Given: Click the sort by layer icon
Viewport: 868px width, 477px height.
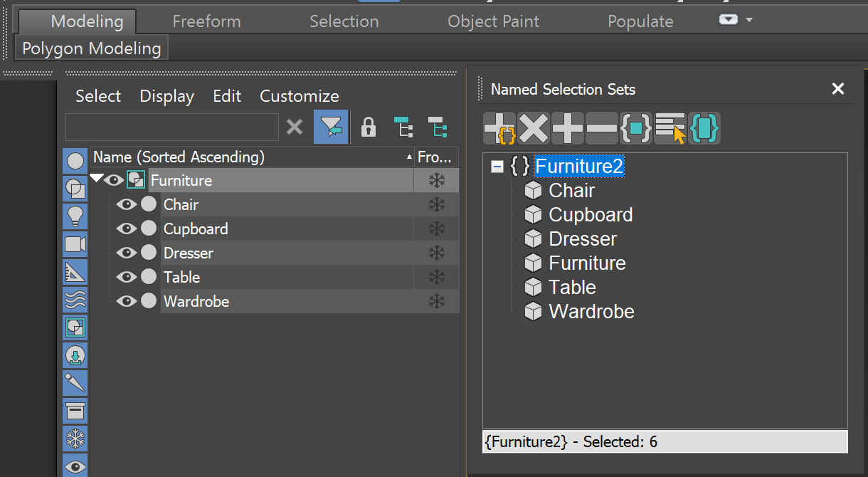Looking at the screenshot, I should (x=438, y=127).
